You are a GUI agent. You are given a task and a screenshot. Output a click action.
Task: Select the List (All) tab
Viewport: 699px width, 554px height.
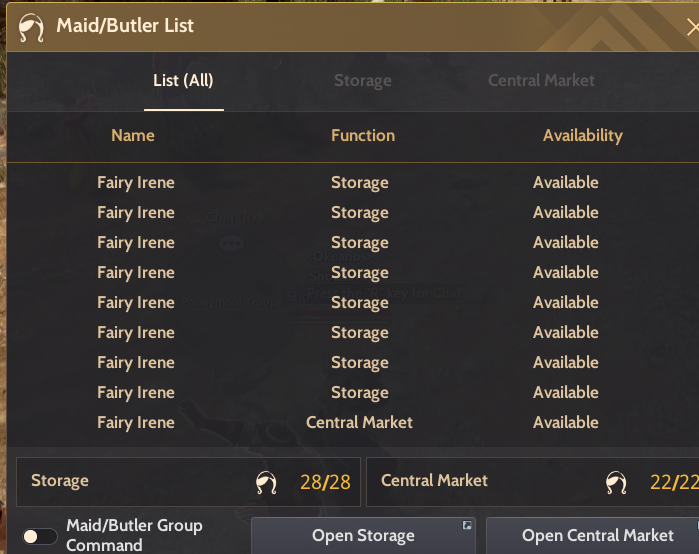(183, 81)
